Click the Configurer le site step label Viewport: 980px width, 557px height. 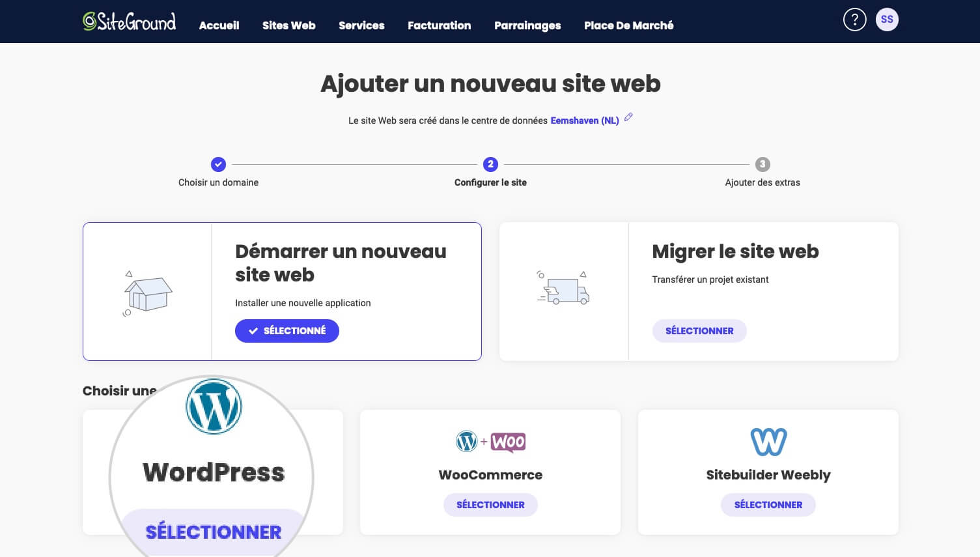point(490,182)
